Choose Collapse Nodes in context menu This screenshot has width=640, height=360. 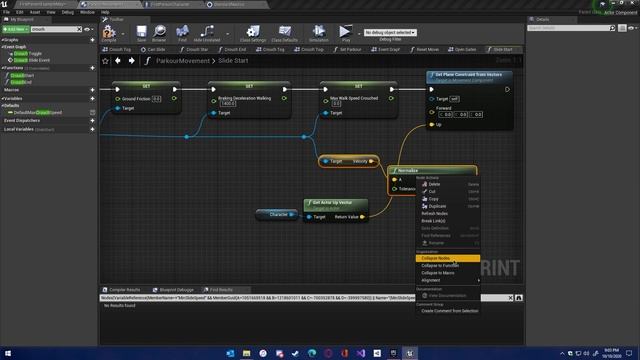click(x=448, y=258)
